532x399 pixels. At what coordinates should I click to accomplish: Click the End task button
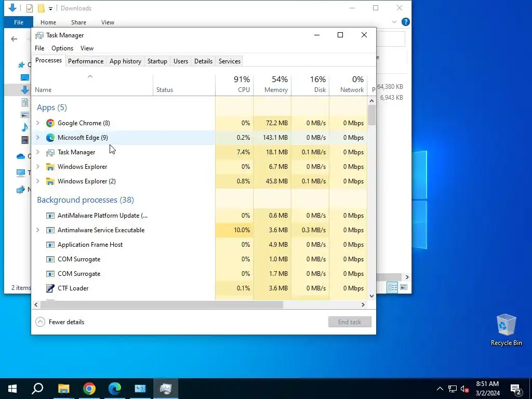(350, 322)
